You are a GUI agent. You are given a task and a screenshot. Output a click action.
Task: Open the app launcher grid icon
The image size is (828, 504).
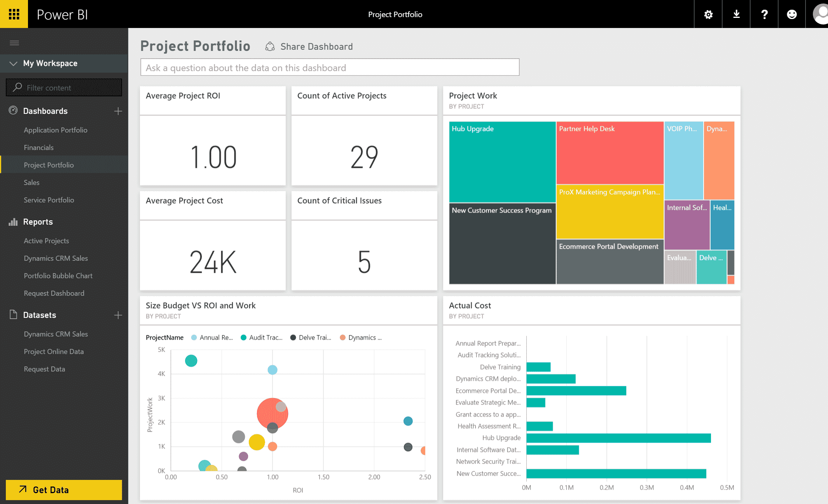pos(14,14)
